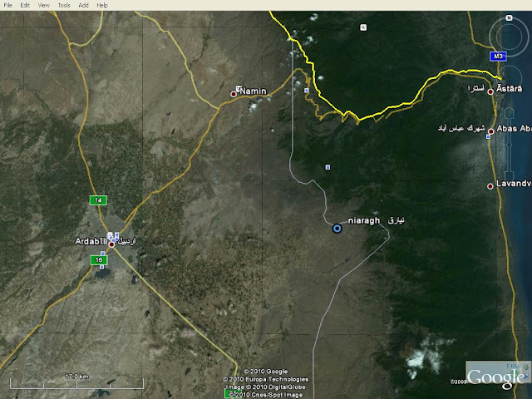
Task: Open the File menu
Action: point(7,5)
